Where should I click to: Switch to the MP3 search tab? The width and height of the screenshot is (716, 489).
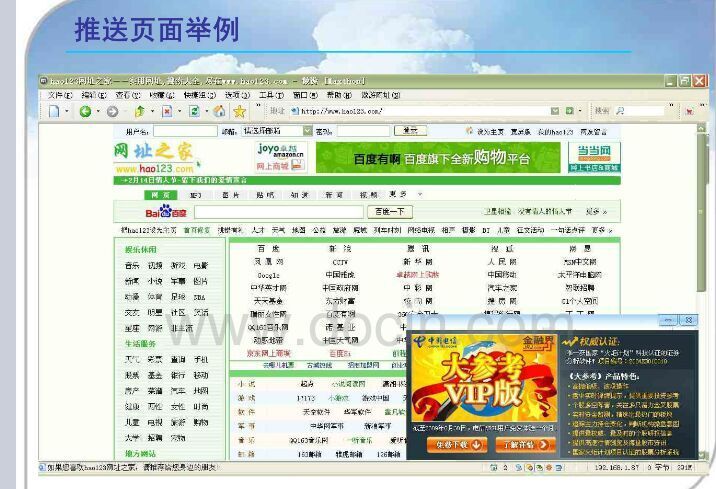pos(195,195)
